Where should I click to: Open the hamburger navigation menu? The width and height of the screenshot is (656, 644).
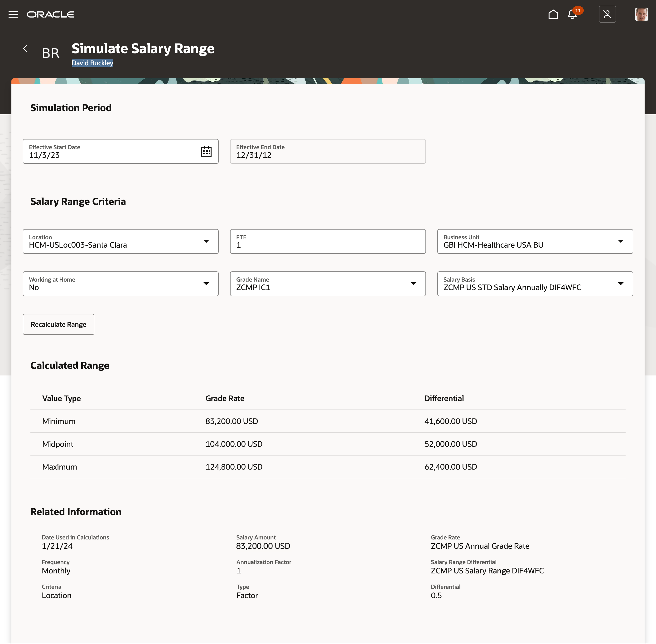[13, 14]
